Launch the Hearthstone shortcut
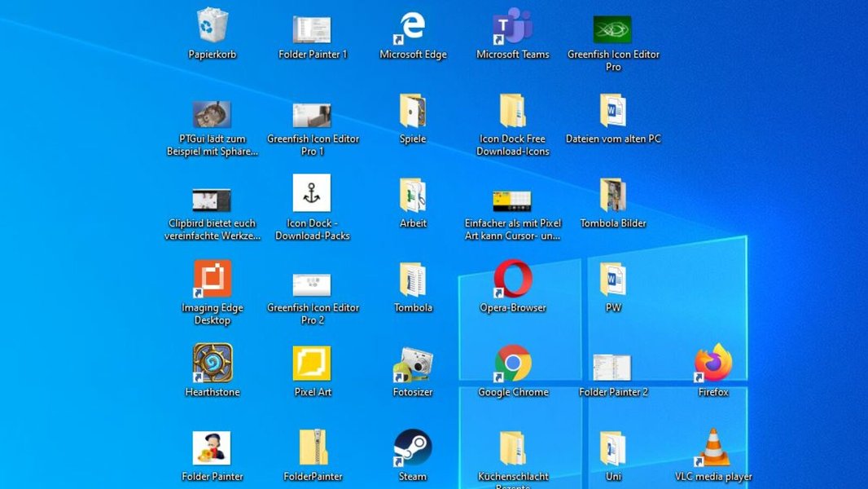The image size is (868, 489). tap(213, 363)
